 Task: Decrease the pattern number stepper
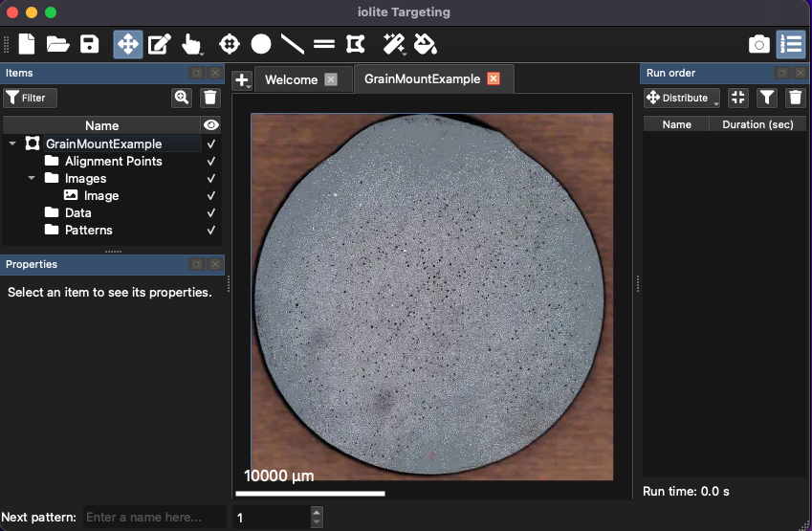click(x=317, y=522)
